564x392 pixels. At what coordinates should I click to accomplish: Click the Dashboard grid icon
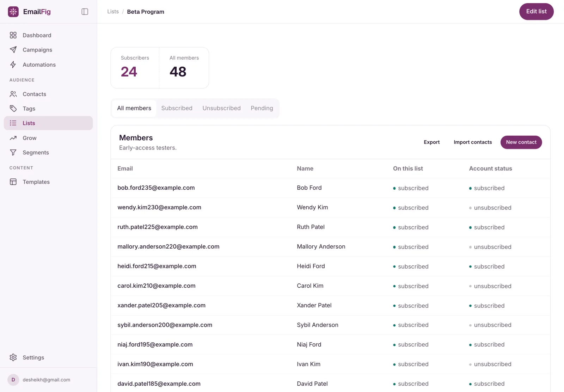(x=13, y=35)
